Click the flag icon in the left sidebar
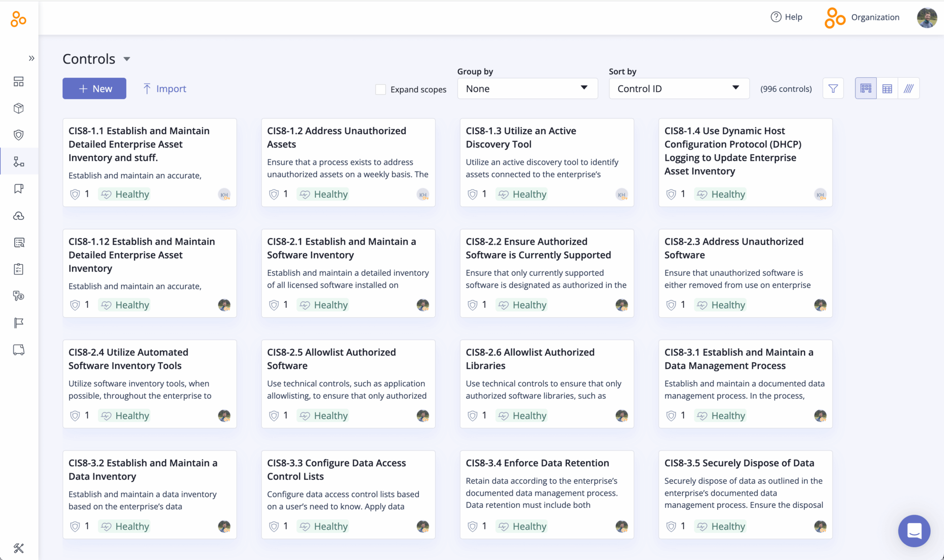The image size is (944, 560). click(18, 323)
